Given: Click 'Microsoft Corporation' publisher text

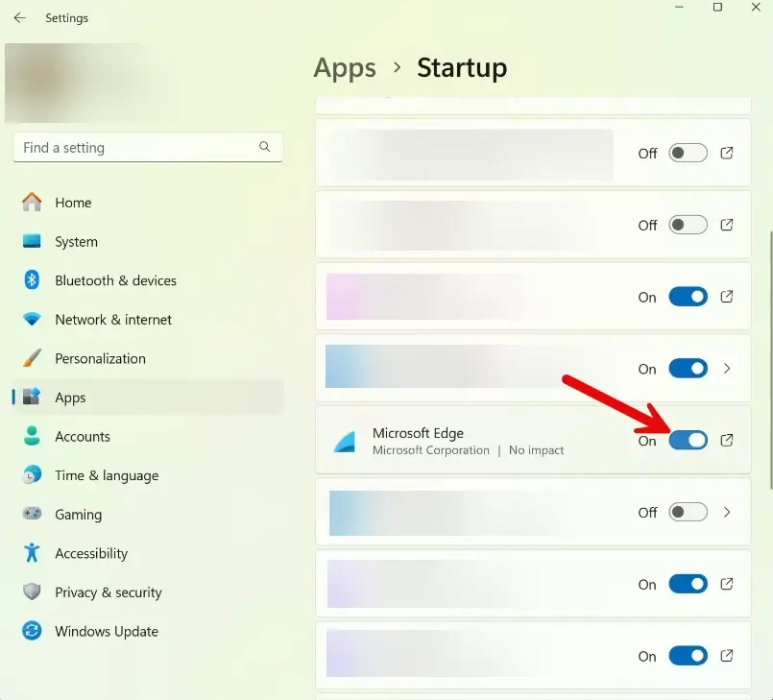Looking at the screenshot, I should click(x=431, y=450).
